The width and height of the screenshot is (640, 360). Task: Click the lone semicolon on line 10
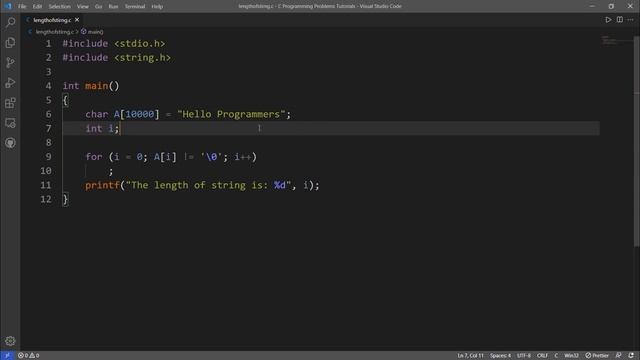(111, 172)
